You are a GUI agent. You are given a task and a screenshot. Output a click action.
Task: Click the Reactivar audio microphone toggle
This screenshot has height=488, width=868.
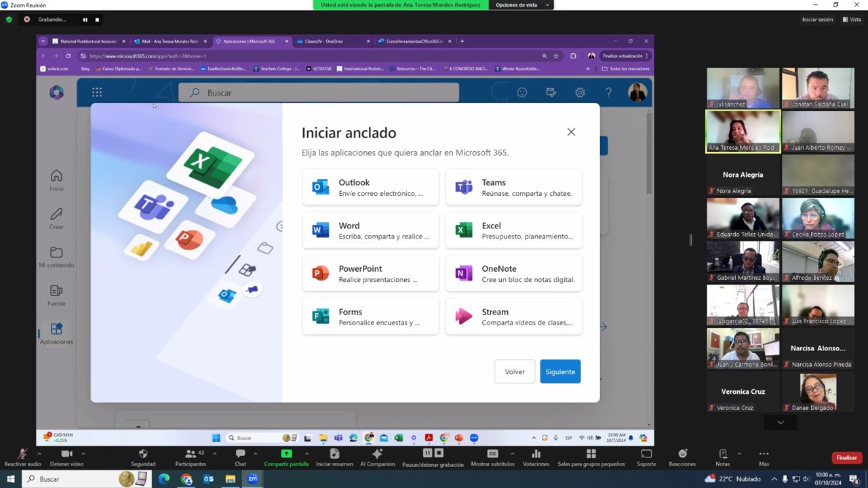tap(22, 455)
